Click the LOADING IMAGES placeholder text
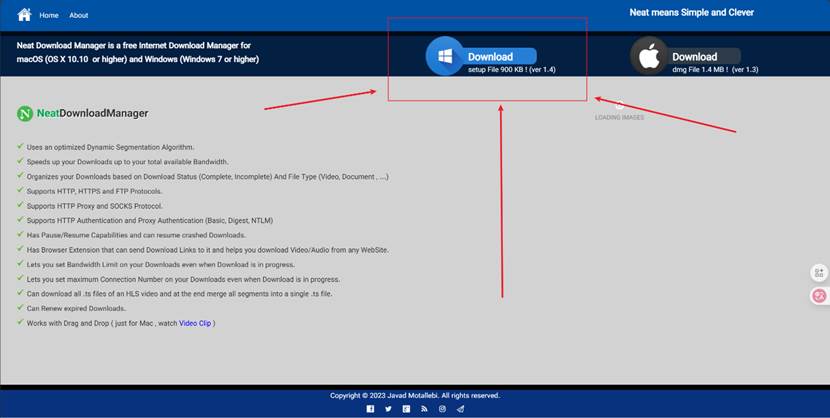This screenshot has height=418, width=830. tap(619, 117)
